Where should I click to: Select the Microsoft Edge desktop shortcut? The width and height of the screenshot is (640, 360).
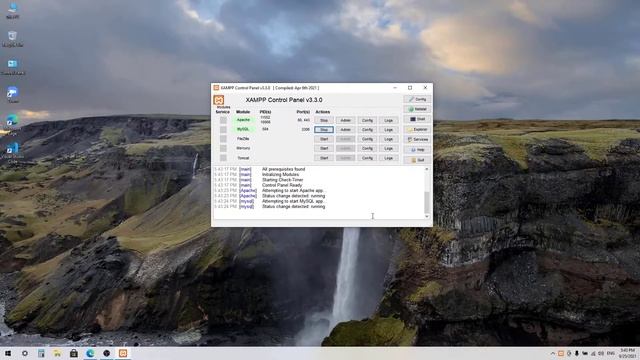[12, 125]
